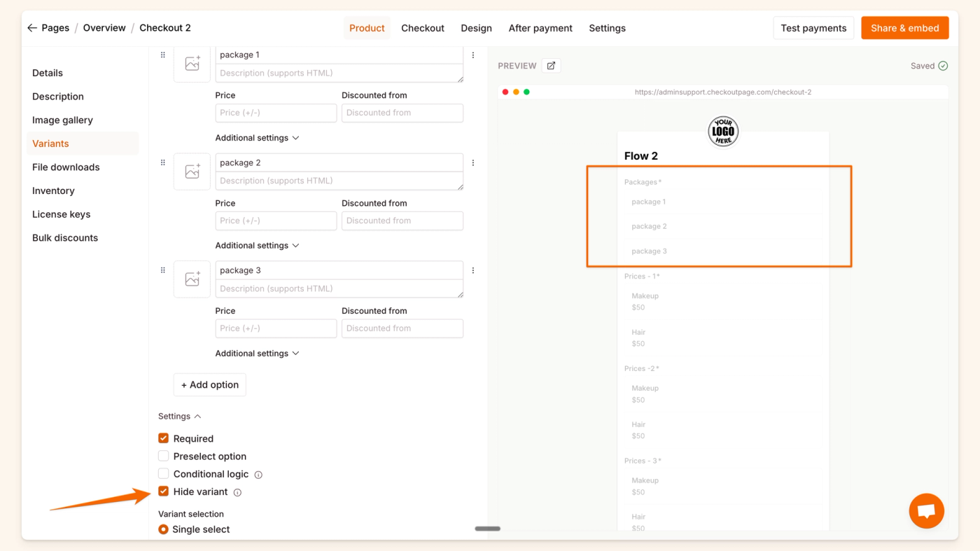Screen dimensions: 980x551
Task: Expand Additional settings under package 2
Action: tap(257, 246)
